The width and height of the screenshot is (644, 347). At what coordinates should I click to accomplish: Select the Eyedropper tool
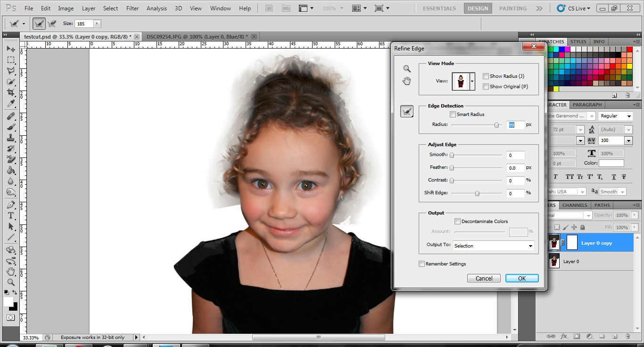tap(11, 104)
